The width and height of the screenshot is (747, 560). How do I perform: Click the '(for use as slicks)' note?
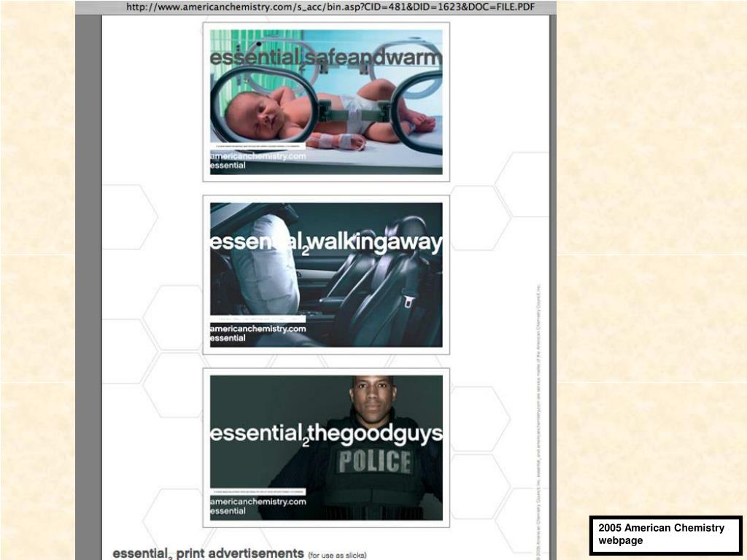point(337,555)
